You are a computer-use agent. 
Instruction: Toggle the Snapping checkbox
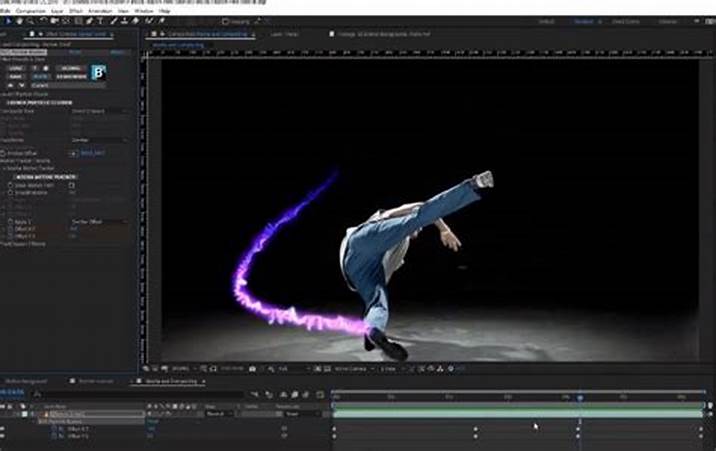pos(228,20)
